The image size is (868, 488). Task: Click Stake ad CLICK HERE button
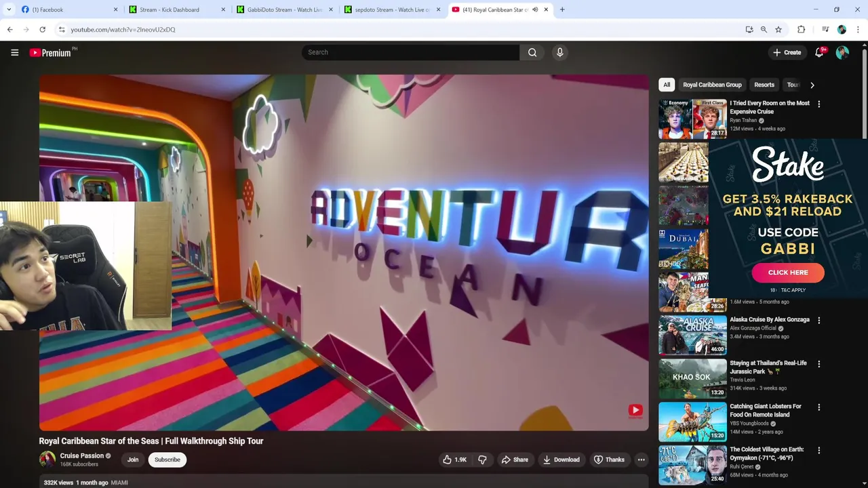tap(788, 272)
